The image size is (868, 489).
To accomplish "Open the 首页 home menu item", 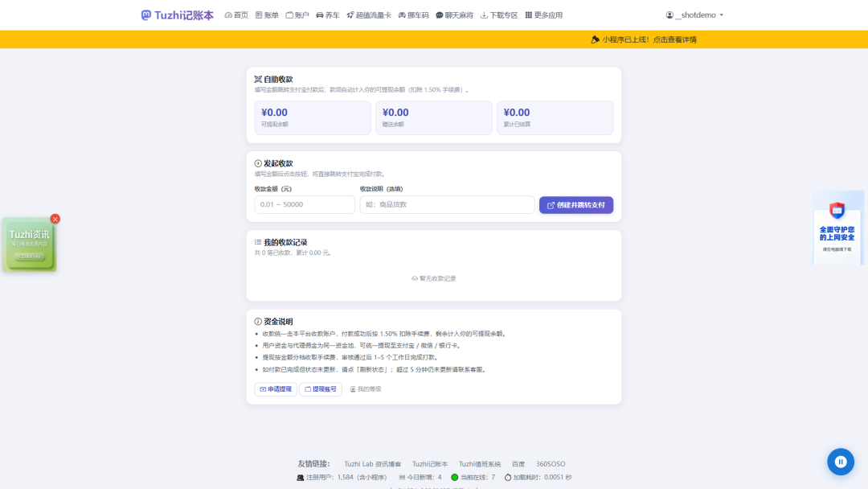I will click(236, 15).
